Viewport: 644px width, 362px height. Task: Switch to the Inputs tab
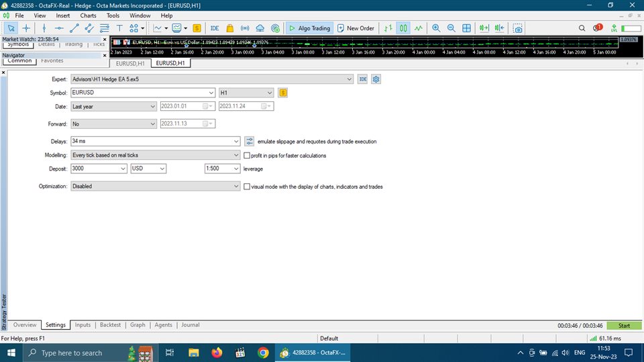(83, 325)
